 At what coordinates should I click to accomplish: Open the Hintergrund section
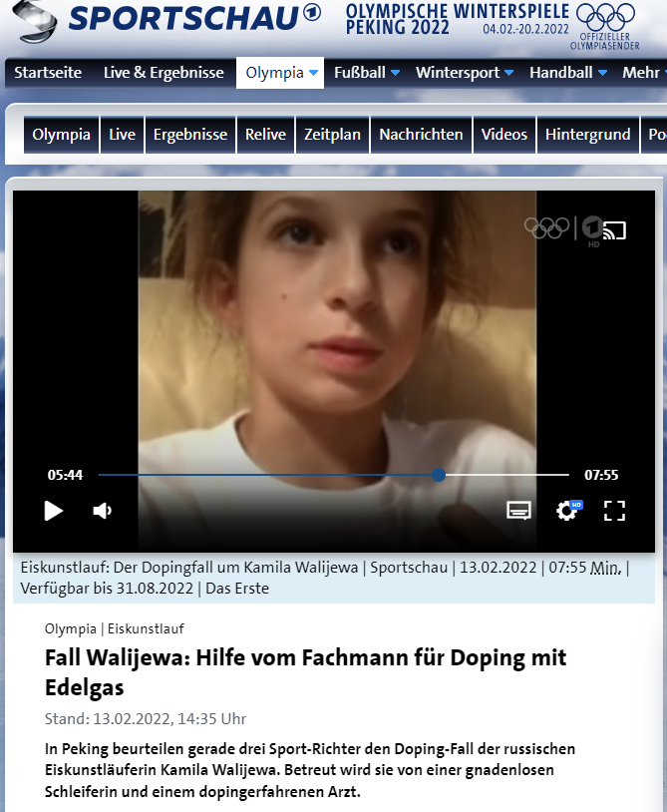click(587, 135)
